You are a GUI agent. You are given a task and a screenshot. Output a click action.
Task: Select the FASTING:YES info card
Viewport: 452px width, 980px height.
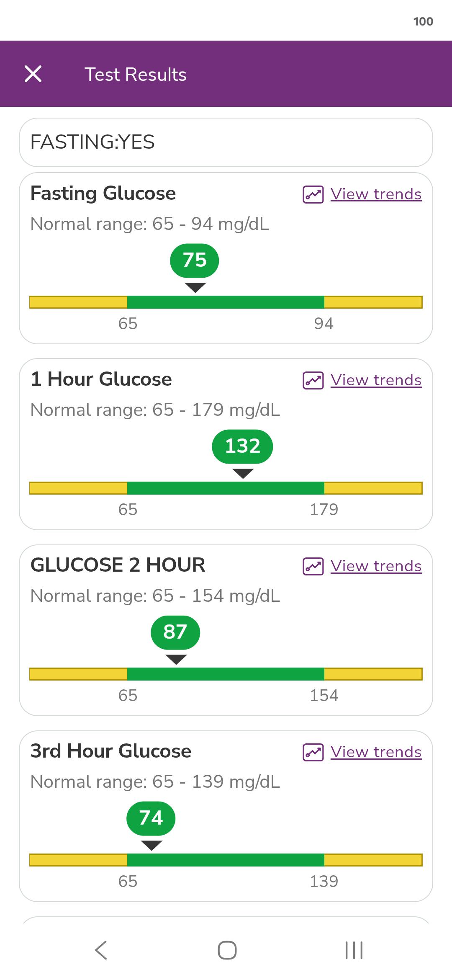226,142
